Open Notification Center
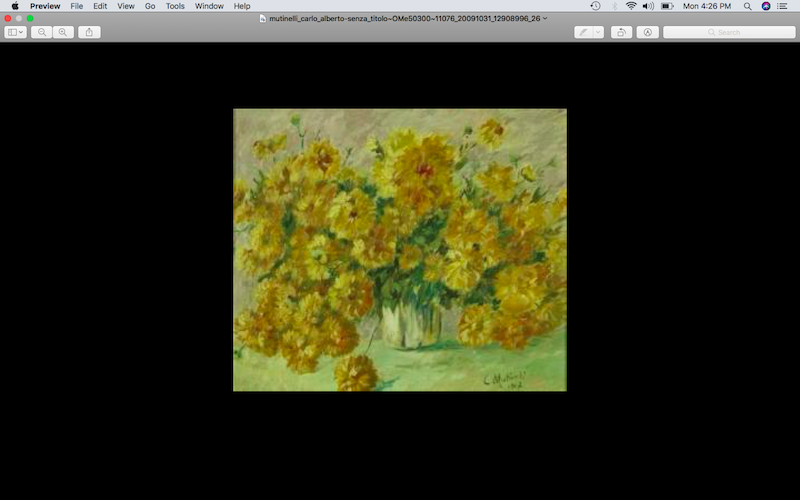The image size is (800, 500). (x=782, y=6)
